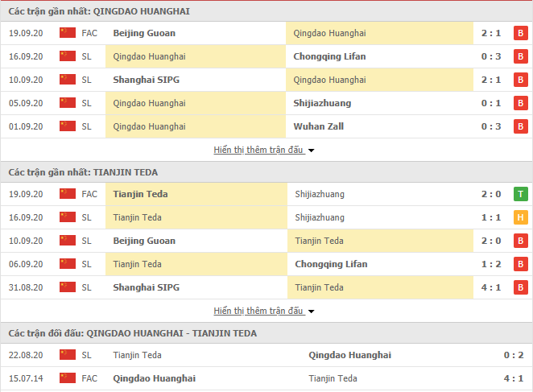Open 'Hiển thị thêm trận đấu' under Qingdao Huanghai
Screen dimensions: 533x392
pos(258,150)
